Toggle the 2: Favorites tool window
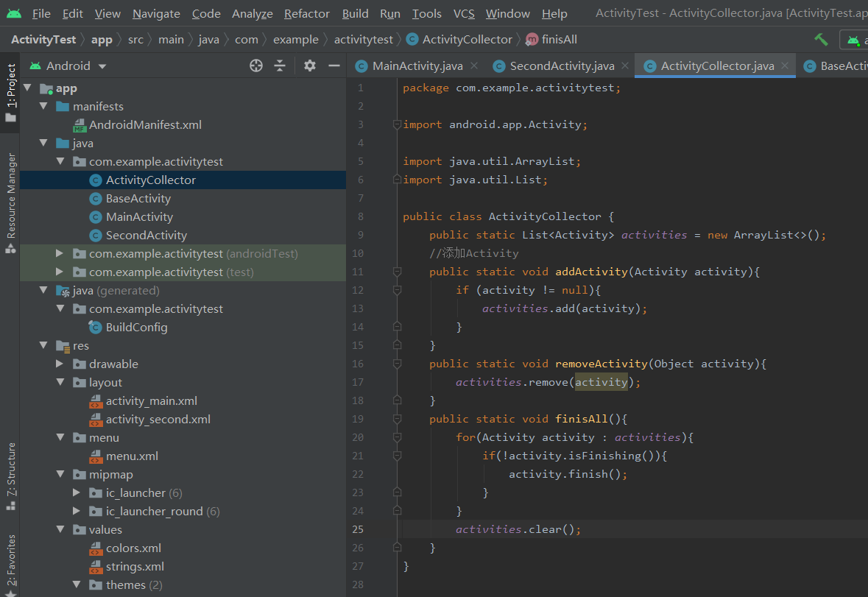 click(10, 565)
